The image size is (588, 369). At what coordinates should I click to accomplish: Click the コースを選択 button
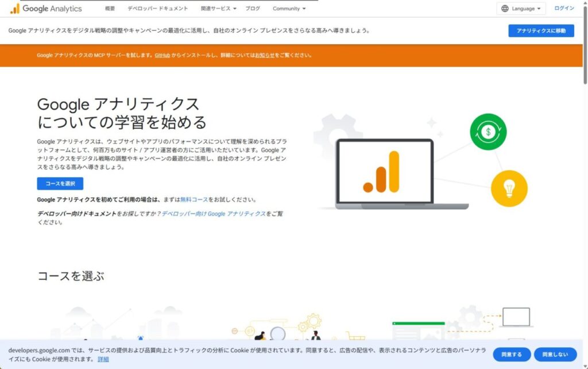pyautogui.click(x=60, y=183)
